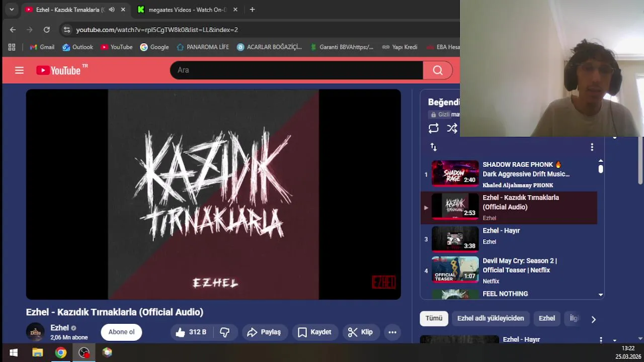Open the tab search dropdown arrow
The width and height of the screenshot is (644, 362).
pos(11,10)
